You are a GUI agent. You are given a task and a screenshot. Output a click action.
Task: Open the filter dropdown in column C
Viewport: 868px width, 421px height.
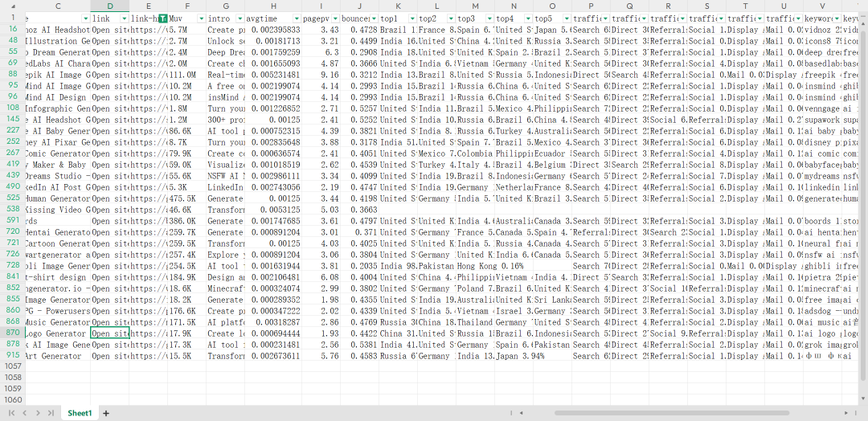pyautogui.click(x=85, y=18)
